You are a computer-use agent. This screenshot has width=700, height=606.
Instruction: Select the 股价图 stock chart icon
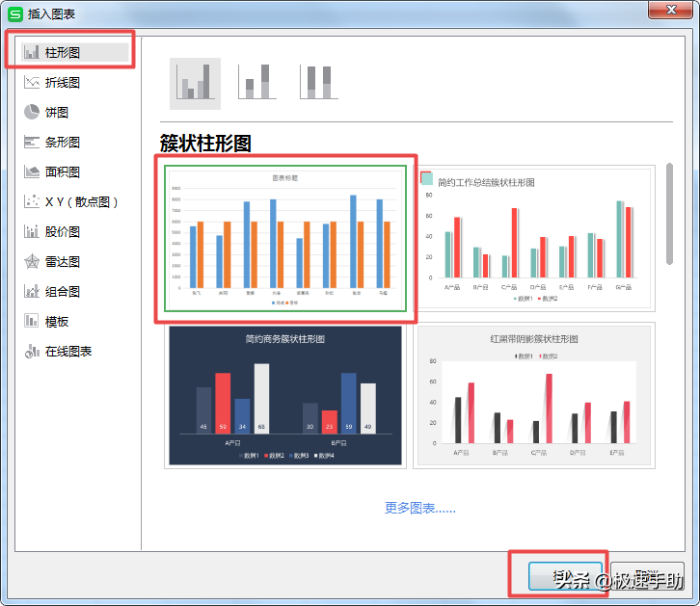pyautogui.click(x=32, y=232)
